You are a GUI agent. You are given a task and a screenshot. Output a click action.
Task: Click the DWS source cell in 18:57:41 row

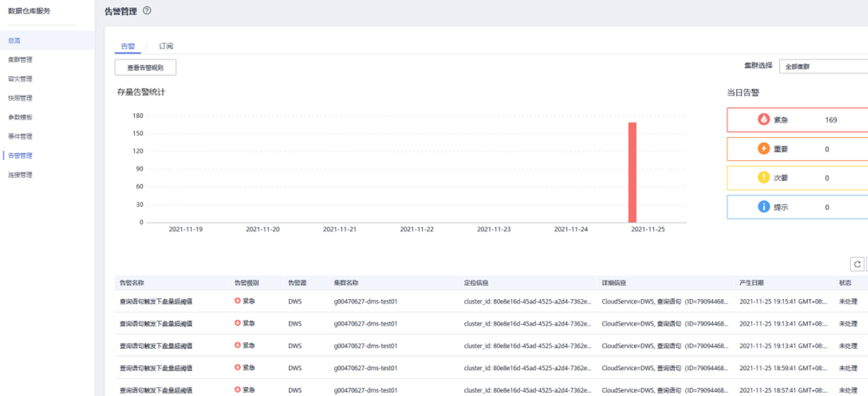point(295,390)
